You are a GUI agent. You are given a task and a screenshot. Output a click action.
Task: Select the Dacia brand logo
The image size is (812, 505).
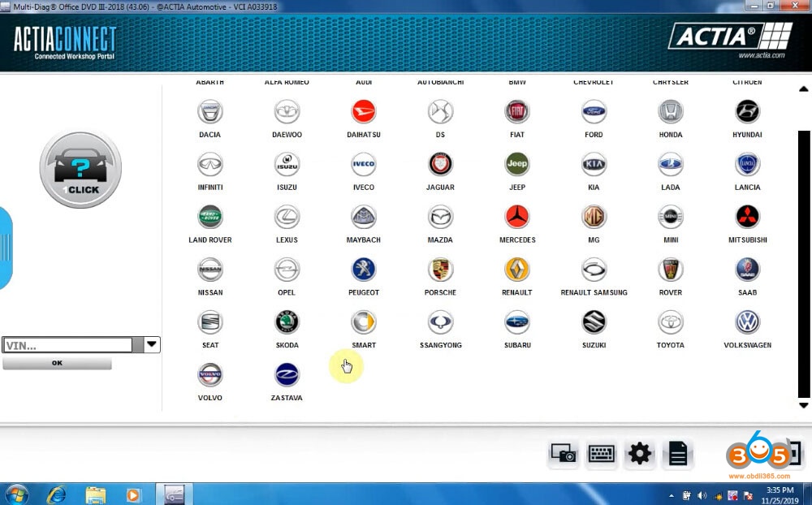[209, 111]
